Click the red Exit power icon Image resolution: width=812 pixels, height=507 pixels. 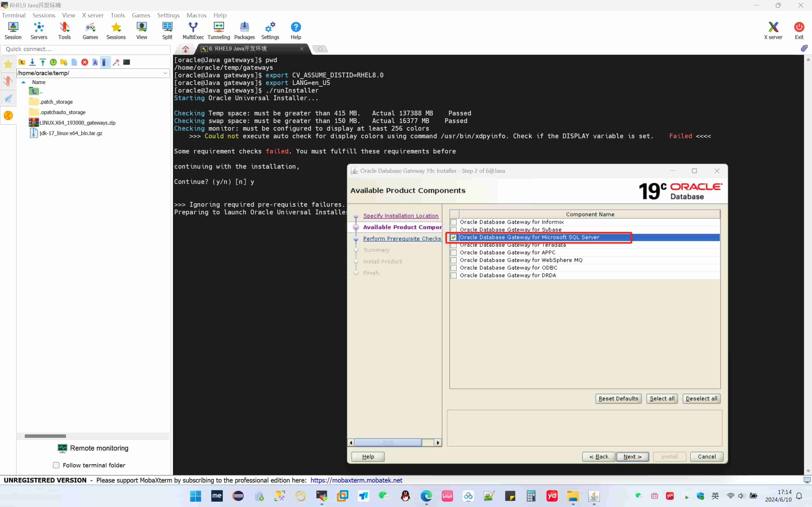pos(799,30)
